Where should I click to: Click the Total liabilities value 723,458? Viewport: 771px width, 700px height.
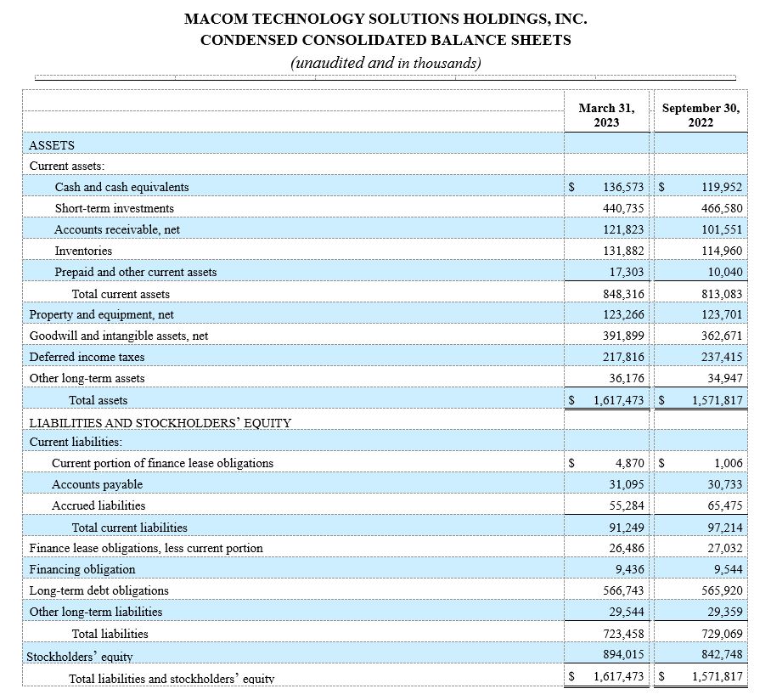pyautogui.click(x=622, y=634)
